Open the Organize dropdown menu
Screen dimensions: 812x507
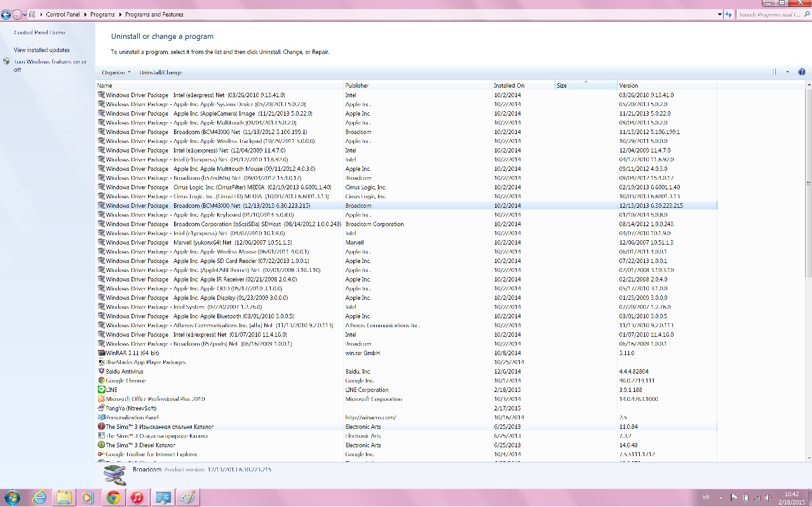pos(116,72)
